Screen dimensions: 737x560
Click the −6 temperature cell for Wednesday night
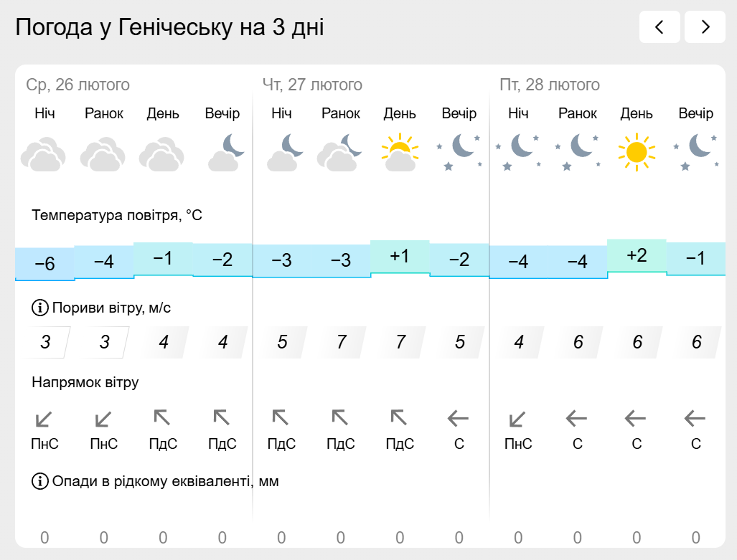click(x=45, y=264)
